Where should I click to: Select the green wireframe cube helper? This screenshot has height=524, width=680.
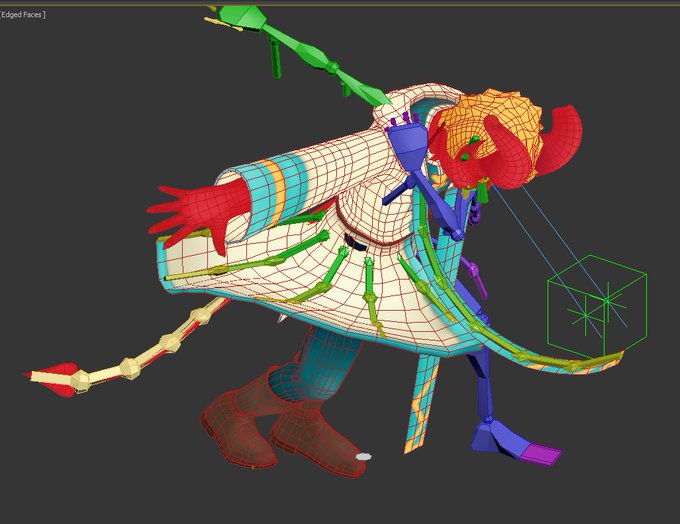click(x=597, y=307)
